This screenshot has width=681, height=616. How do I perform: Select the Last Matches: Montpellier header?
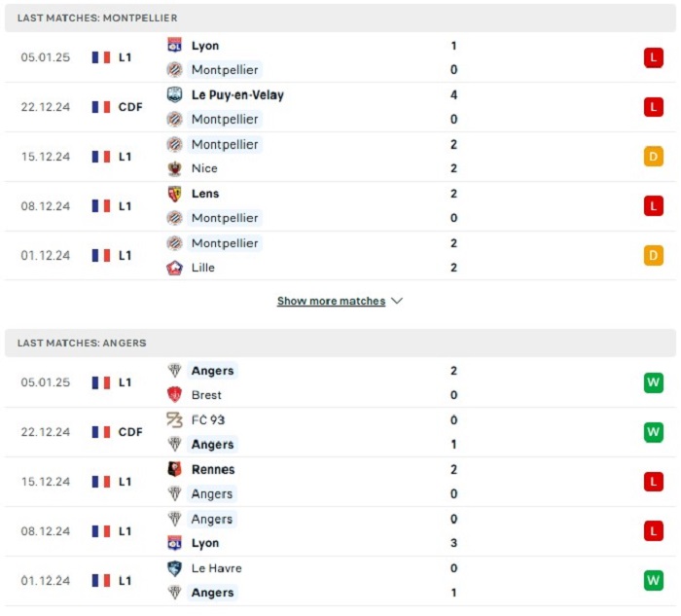pyautogui.click(x=340, y=18)
